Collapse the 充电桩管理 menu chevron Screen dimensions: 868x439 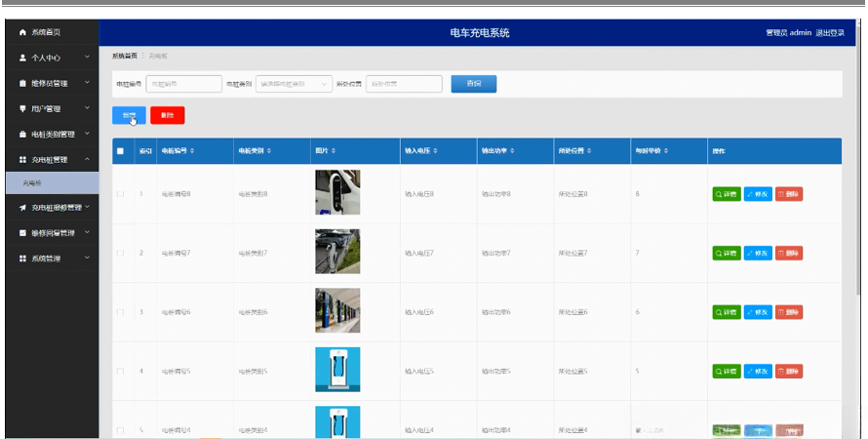87,159
